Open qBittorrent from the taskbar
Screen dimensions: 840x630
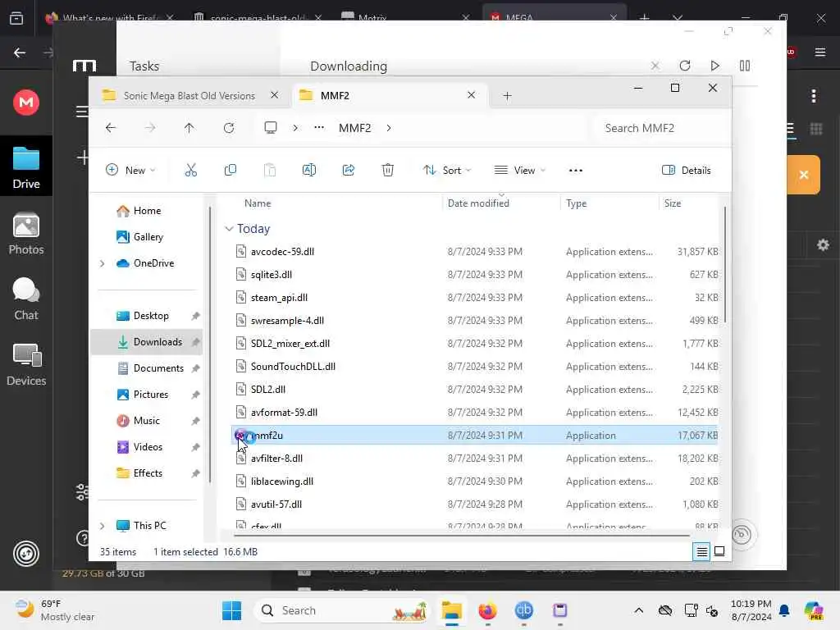tap(524, 610)
